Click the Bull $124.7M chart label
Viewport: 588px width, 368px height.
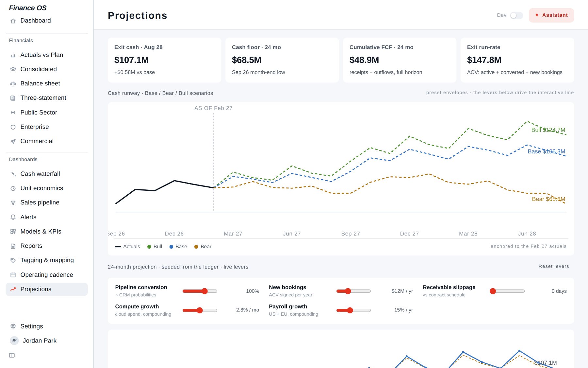pos(548,130)
